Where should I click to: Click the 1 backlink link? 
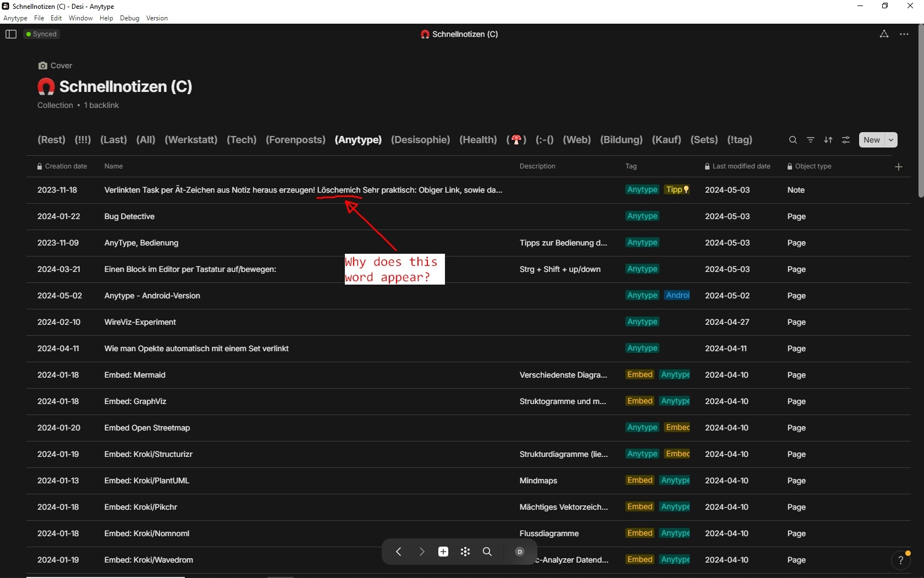(102, 105)
